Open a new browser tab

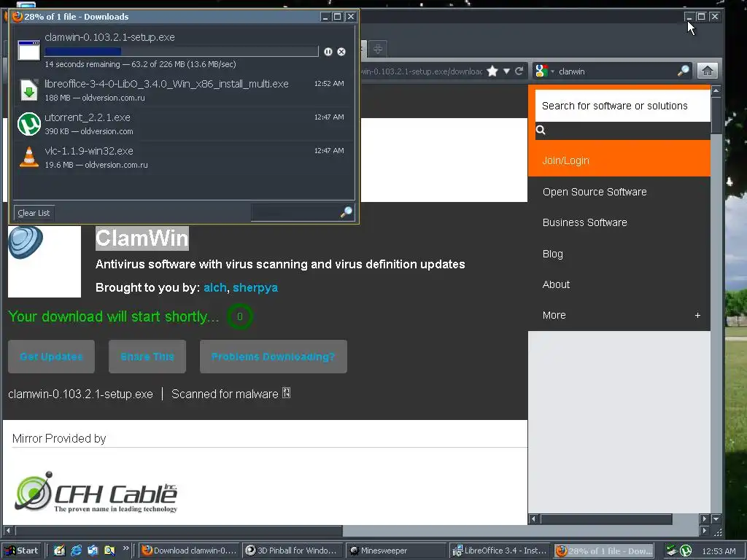[378, 49]
